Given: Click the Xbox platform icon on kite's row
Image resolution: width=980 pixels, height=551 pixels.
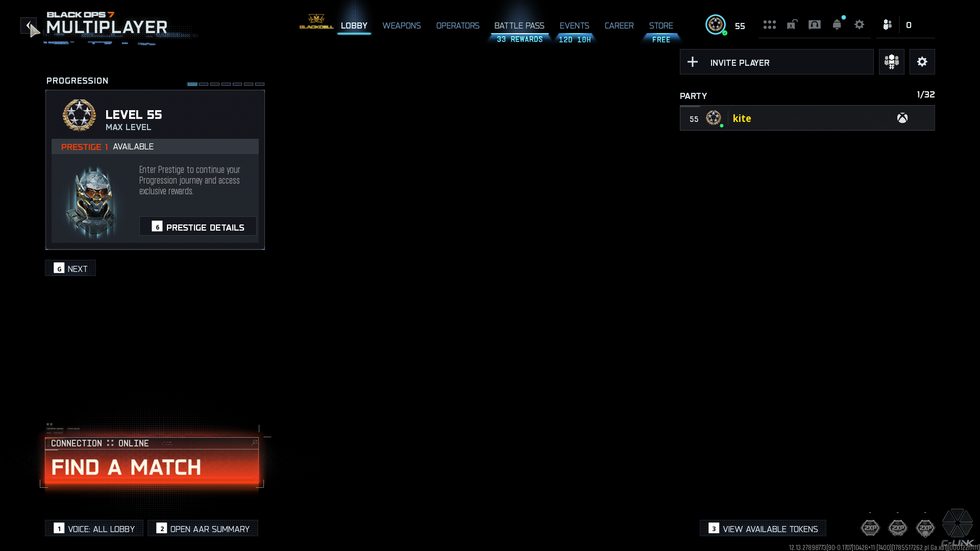Looking at the screenshot, I should tap(902, 118).
